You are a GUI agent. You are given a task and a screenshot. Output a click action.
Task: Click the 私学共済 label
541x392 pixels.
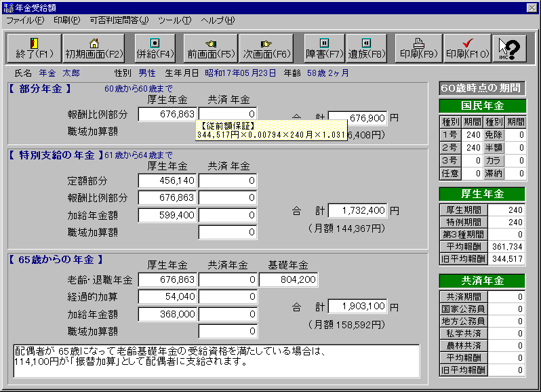tap(463, 334)
